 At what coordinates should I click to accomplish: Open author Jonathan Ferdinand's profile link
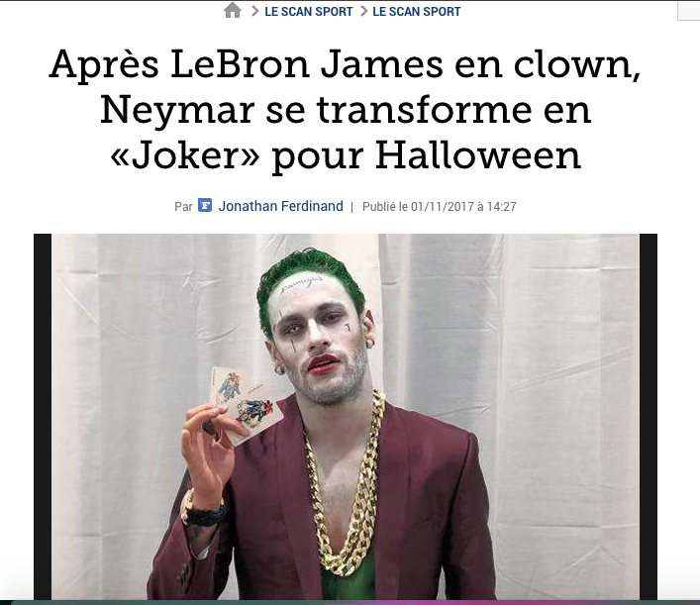[281, 206]
